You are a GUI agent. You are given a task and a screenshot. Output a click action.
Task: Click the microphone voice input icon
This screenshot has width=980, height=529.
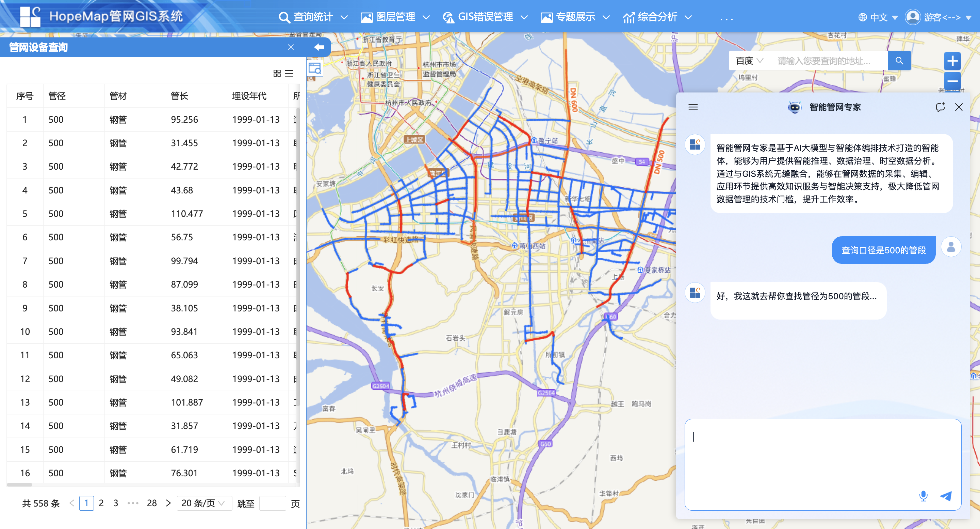tap(923, 496)
